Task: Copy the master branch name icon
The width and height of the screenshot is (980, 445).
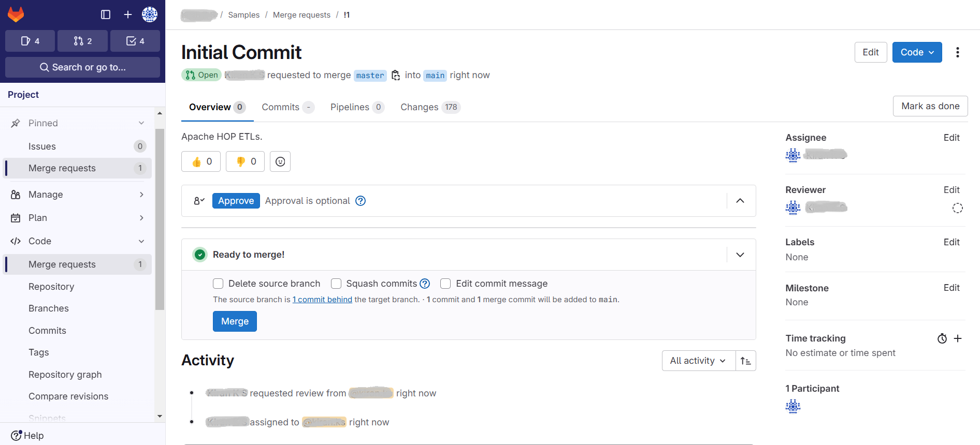Action: [396, 76]
